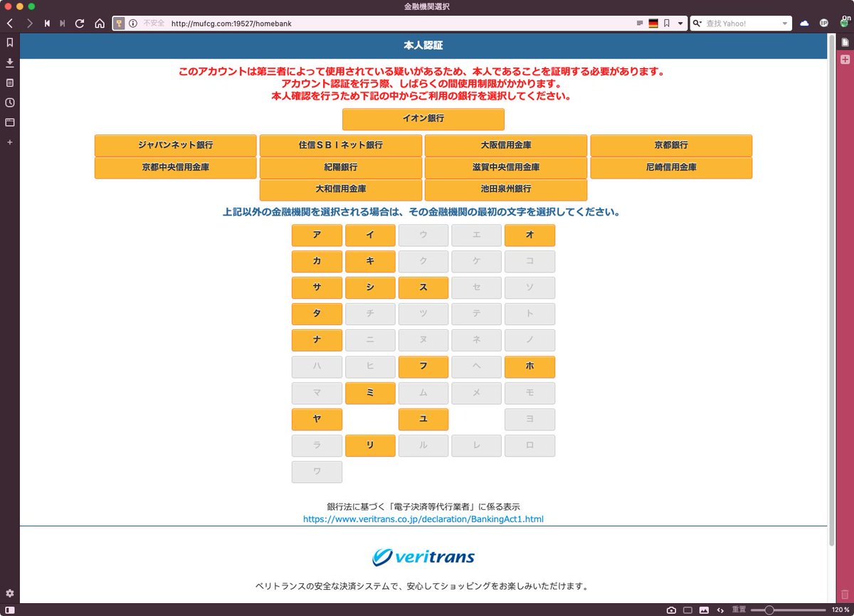Screen dimensions: 854x616
Task: Open reader view from the address bar
Action: click(x=640, y=23)
